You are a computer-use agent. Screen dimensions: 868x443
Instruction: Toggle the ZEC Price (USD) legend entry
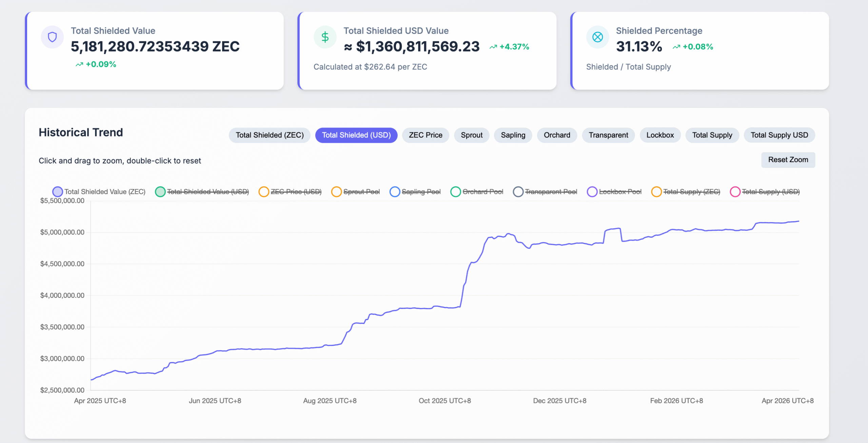[x=264, y=192]
